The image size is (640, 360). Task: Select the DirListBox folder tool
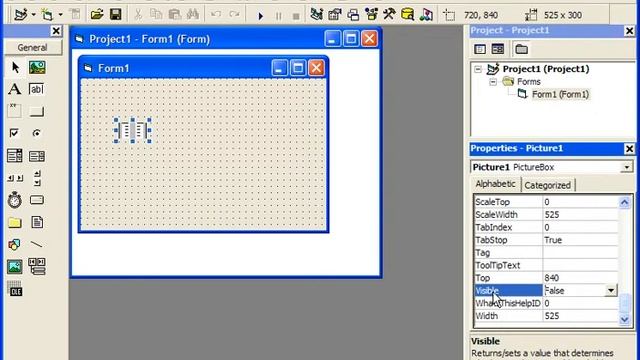15,222
